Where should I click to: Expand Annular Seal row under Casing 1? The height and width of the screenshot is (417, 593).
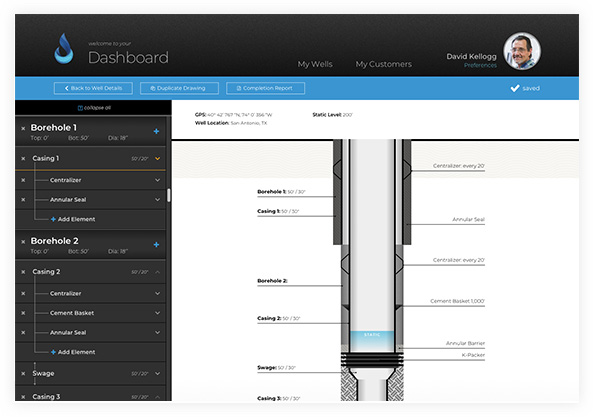tap(157, 200)
